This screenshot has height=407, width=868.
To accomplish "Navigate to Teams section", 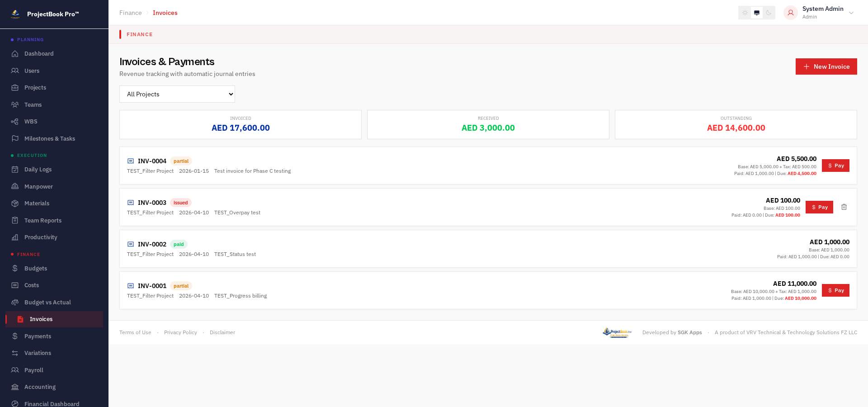I will pos(54,104).
